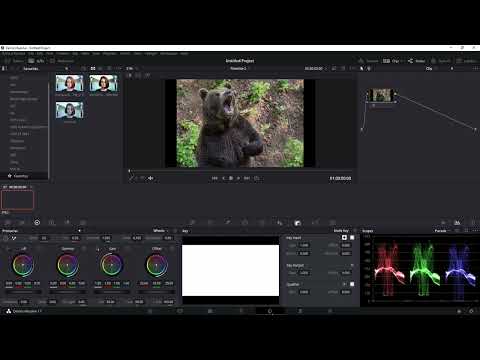This screenshot has height=360, width=480.
Task: Mute the viewer audio speaker
Action: click(x=151, y=178)
